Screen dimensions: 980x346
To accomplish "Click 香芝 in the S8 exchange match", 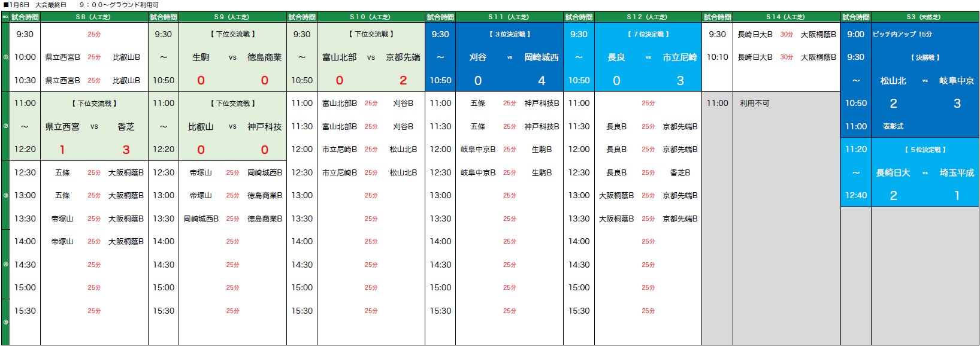I will coord(126,127).
